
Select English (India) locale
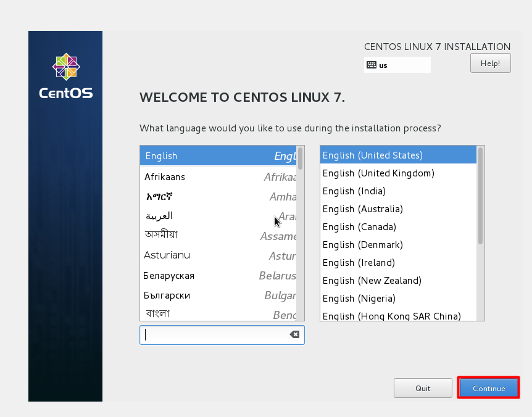coord(354,191)
